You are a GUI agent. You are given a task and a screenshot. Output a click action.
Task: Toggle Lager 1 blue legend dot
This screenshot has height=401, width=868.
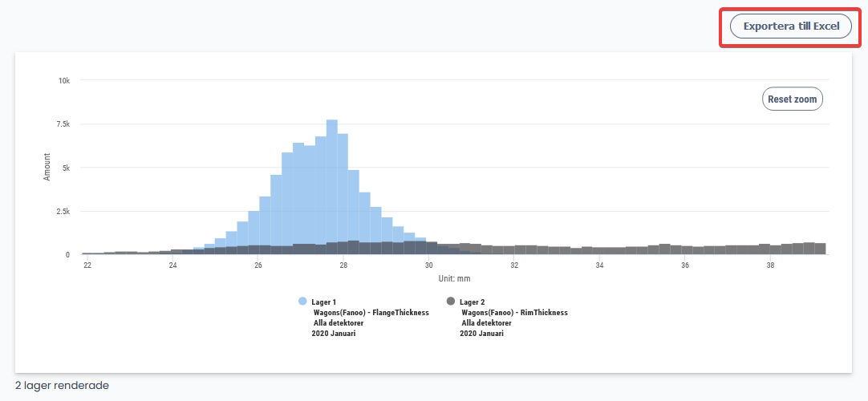tap(302, 301)
